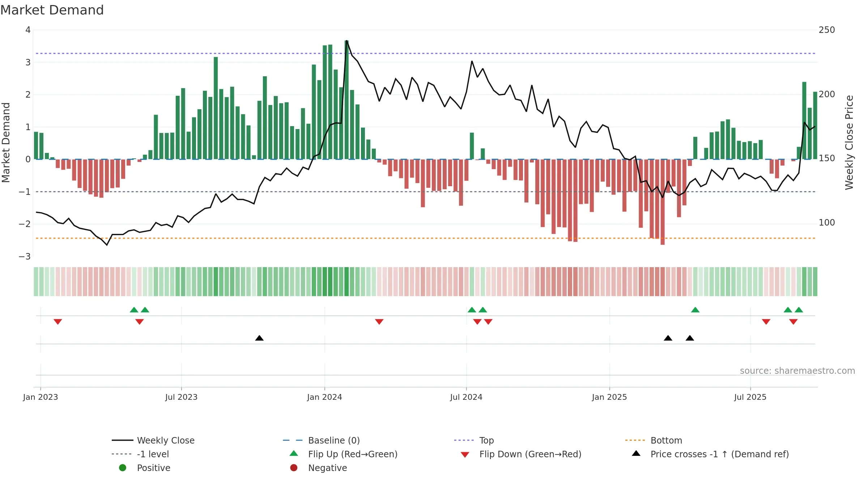Click the red flip-down triangle just after Jul 2025
This screenshot has height=488, width=868.
coord(766,321)
